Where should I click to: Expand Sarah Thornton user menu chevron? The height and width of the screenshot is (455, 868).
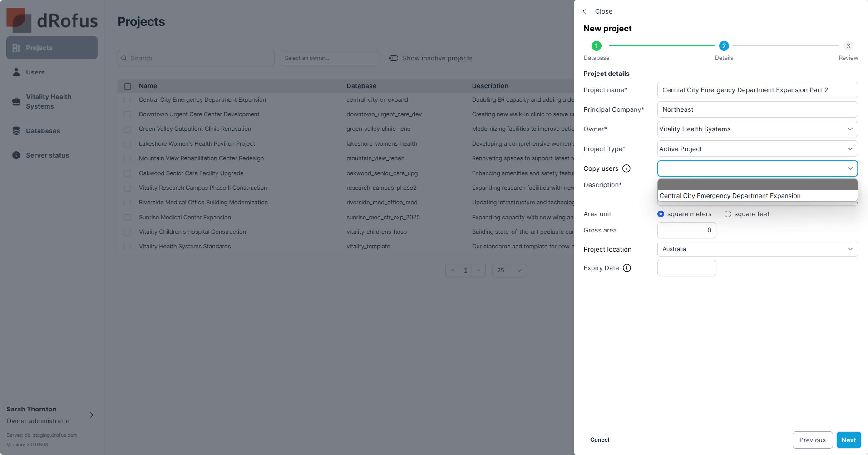point(92,415)
